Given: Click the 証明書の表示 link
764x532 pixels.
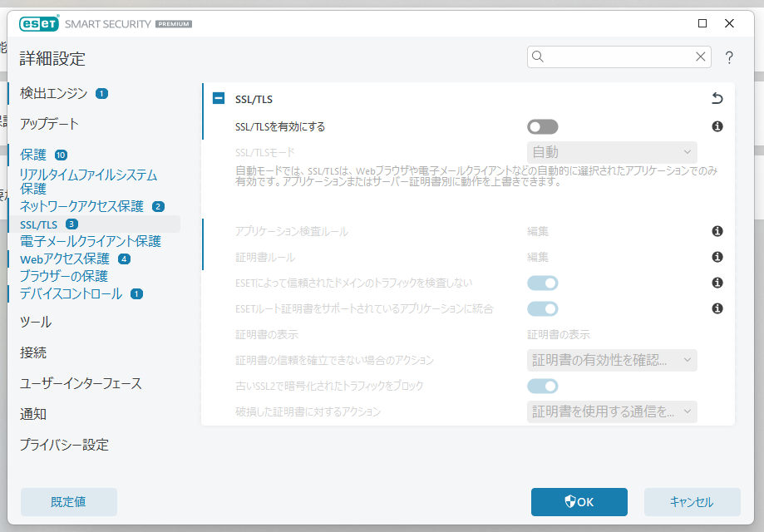Looking at the screenshot, I should 559,335.
